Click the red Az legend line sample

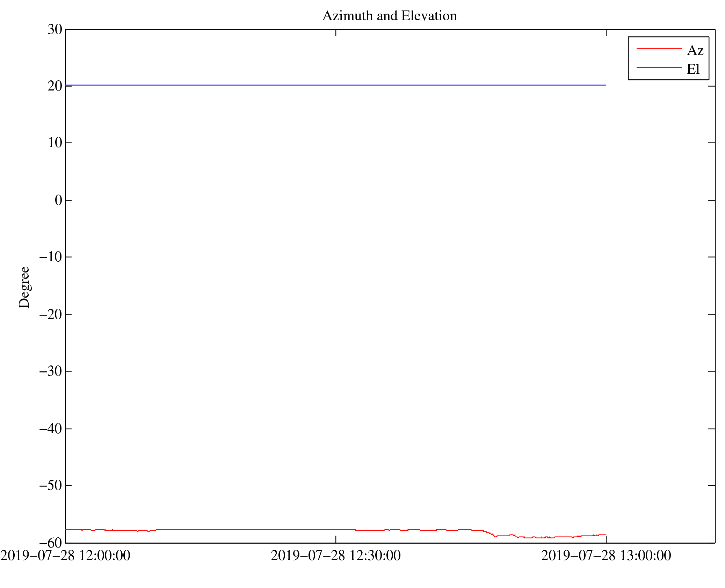point(659,49)
